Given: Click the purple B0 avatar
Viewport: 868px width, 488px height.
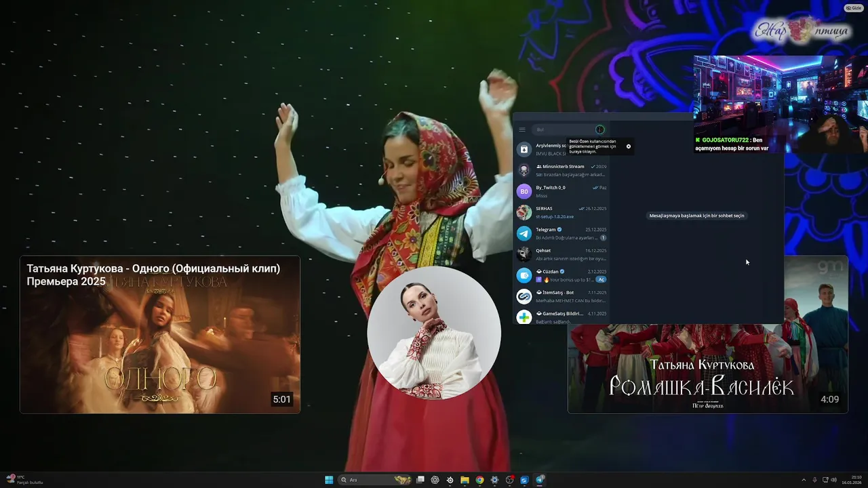Looking at the screenshot, I should 524,191.
